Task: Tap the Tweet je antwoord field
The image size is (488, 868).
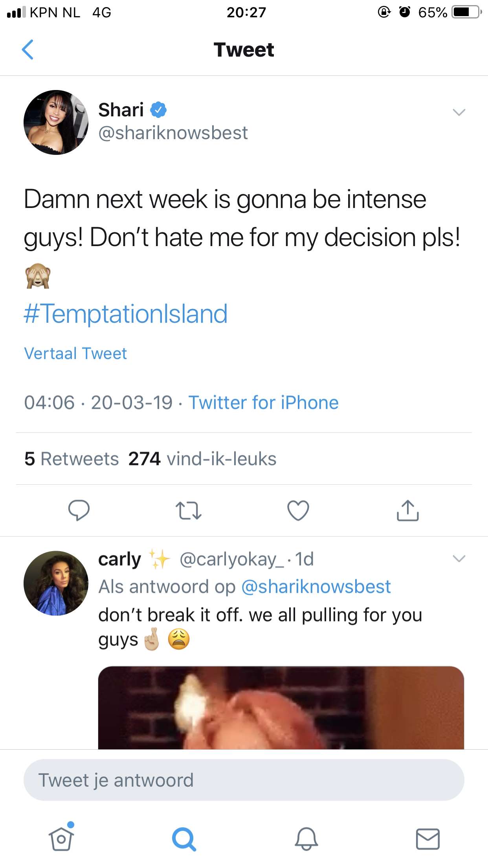Action: coord(244,780)
